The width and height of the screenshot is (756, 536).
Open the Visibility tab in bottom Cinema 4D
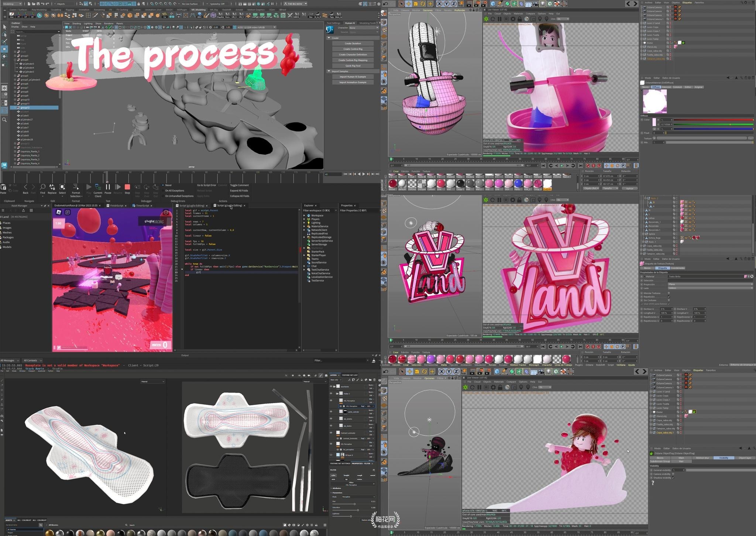[724, 458]
